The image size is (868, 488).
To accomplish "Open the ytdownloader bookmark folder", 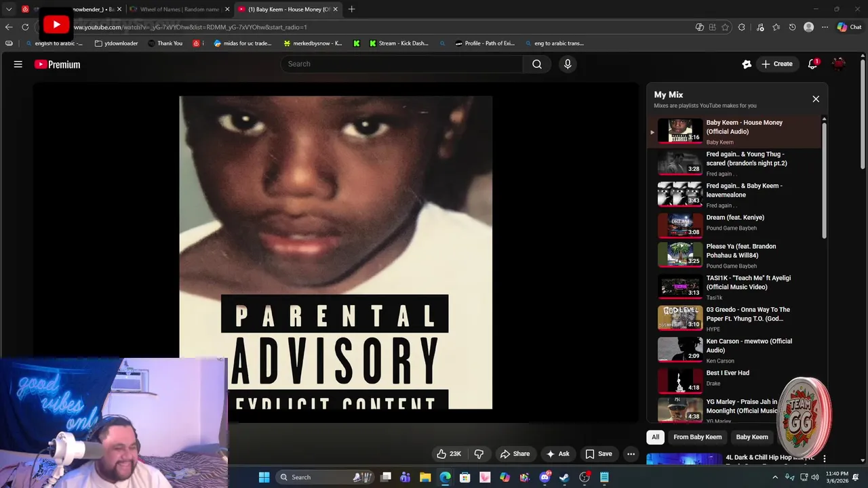I will [x=116, y=43].
